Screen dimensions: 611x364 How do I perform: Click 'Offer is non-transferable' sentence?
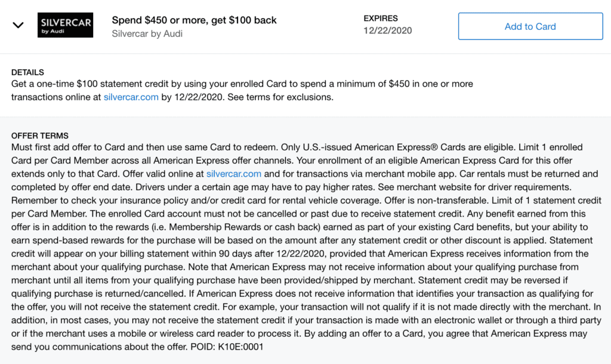pos(436,200)
